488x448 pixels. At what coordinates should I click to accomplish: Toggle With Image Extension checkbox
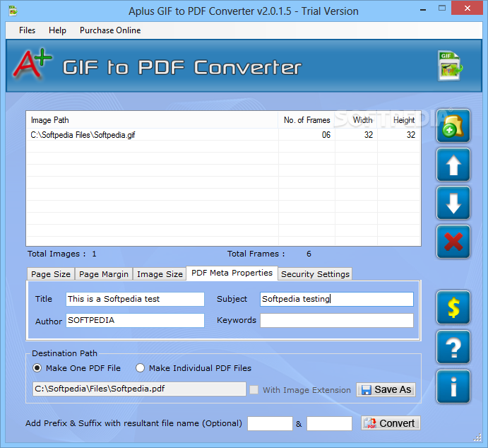254,390
